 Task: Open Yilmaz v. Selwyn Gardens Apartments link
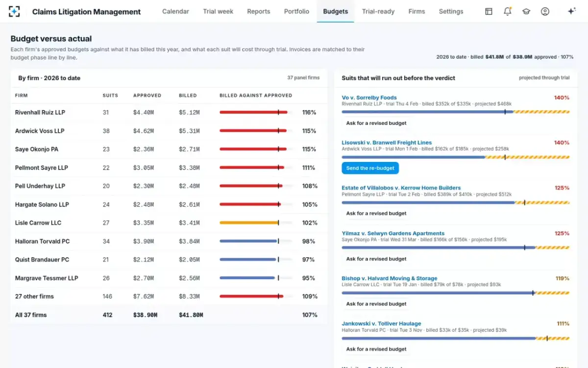pos(393,233)
